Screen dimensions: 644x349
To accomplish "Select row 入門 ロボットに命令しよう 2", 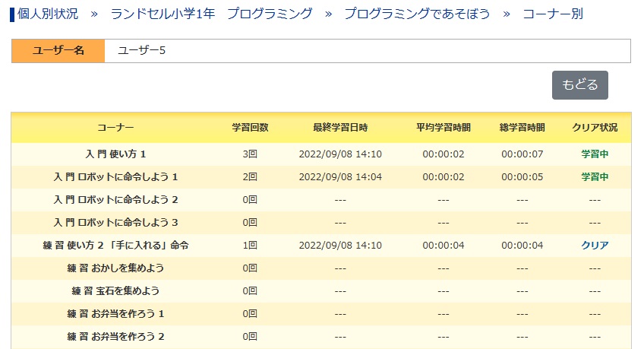I will 321,200.
